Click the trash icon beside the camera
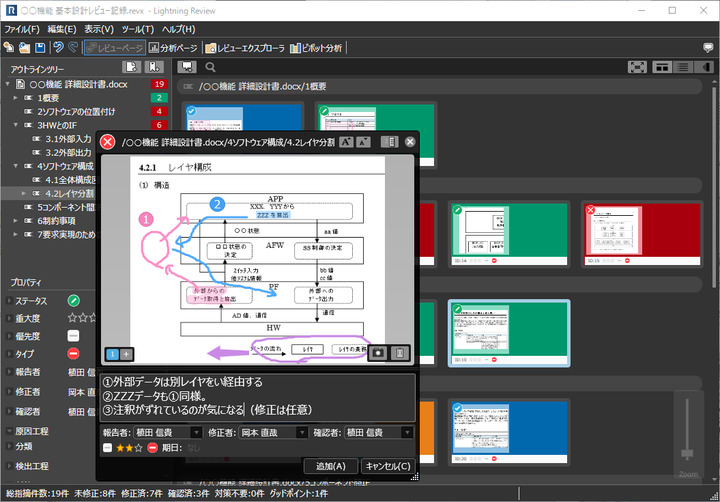The height and width of the screenshot is (502, 720). [x=401, y=353]
